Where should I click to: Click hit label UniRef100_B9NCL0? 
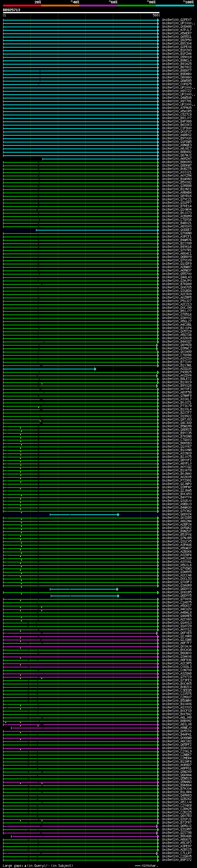click(176, 60)
